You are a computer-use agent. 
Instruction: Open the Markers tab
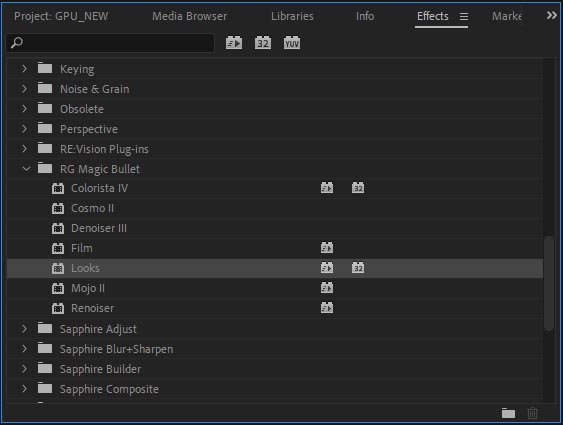(507, 16)
